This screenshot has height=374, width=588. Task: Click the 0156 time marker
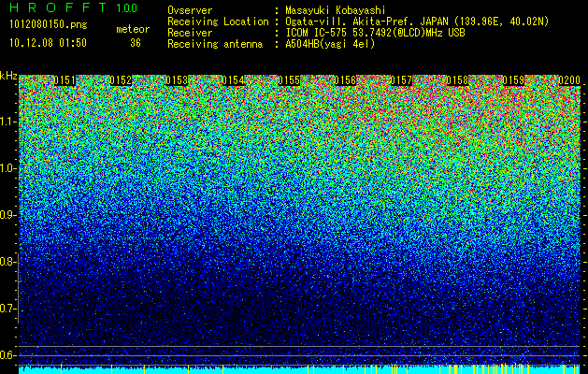(345, 80)
